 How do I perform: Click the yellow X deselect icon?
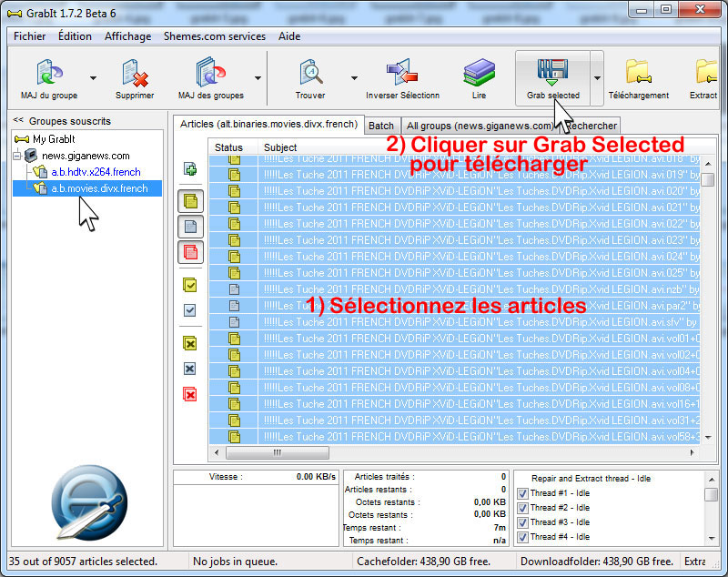pos(190,343)
